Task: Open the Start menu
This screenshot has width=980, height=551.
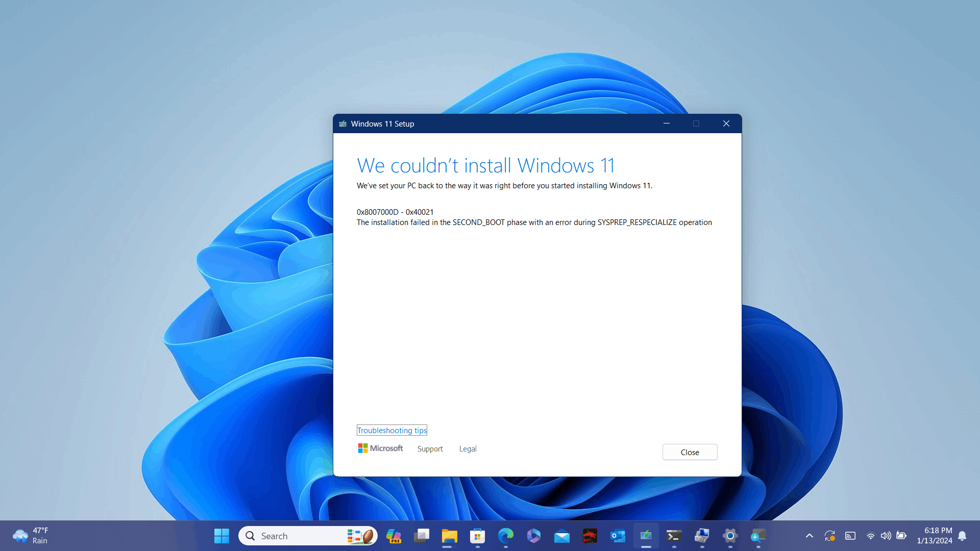Action: pyautogui.click(x=222, y=536)
